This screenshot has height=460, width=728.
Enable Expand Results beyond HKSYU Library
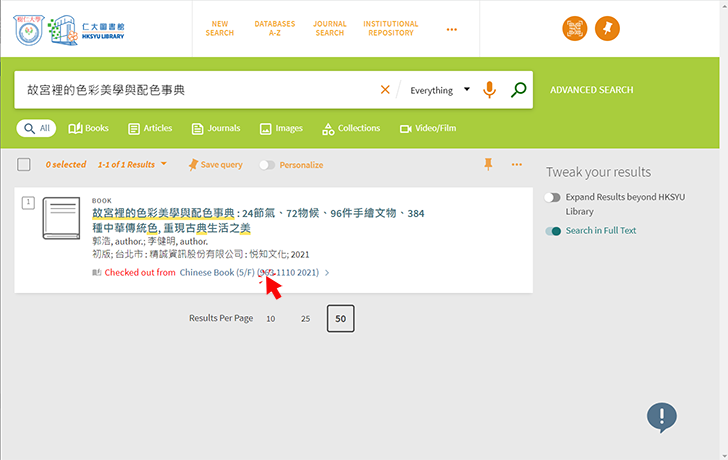552,198
